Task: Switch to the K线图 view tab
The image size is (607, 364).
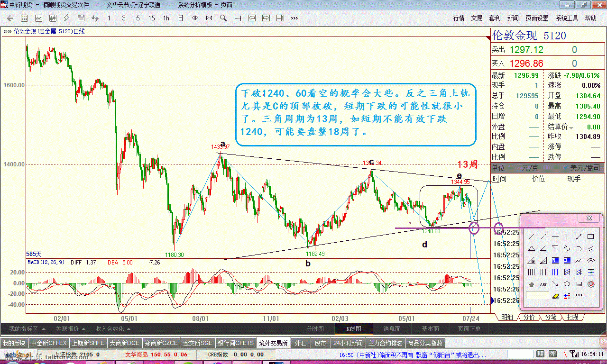Action: pos(353,328)
